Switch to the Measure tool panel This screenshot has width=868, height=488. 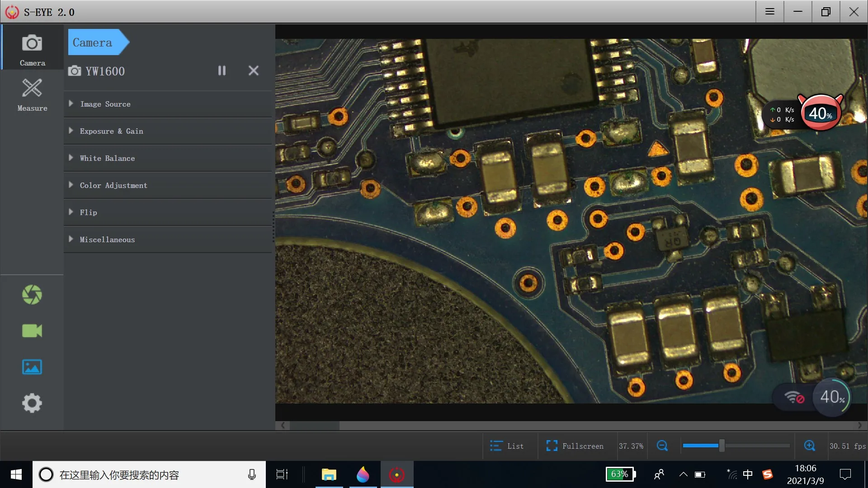pyautogui.click(x=32, y=94)
